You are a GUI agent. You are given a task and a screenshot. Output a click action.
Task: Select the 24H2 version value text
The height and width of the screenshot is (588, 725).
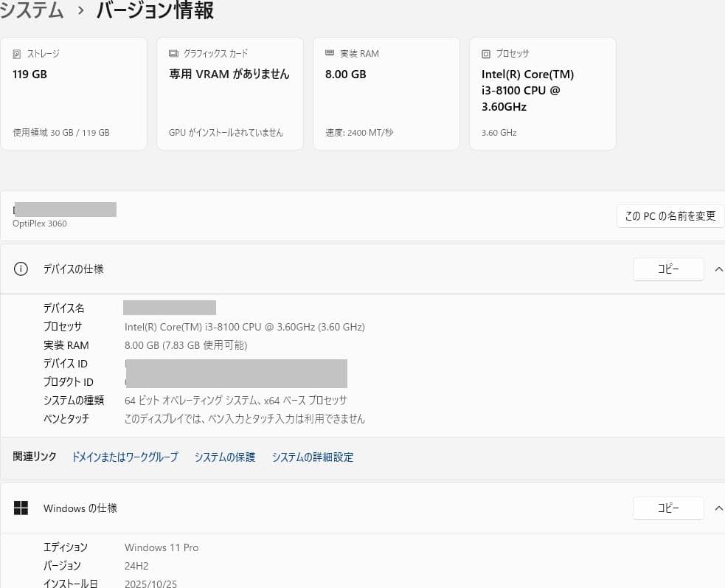pyautogui.click(x=135, y=565)
